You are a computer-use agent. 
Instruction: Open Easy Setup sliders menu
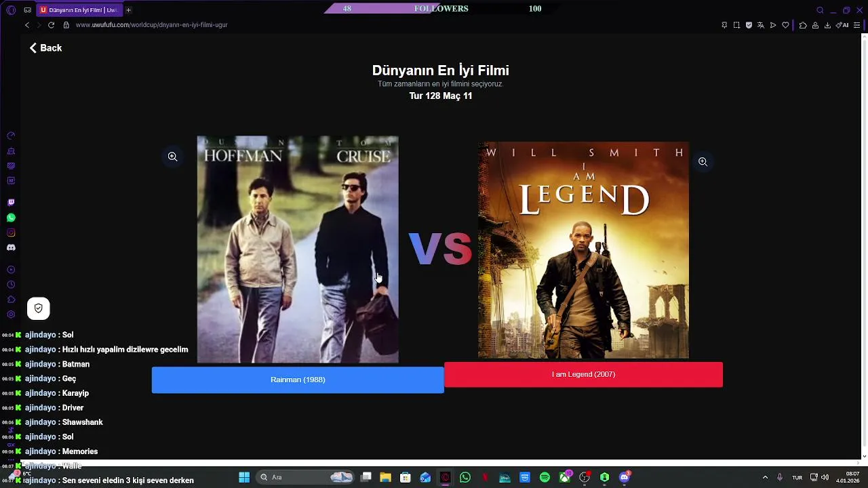click(856, 25)
